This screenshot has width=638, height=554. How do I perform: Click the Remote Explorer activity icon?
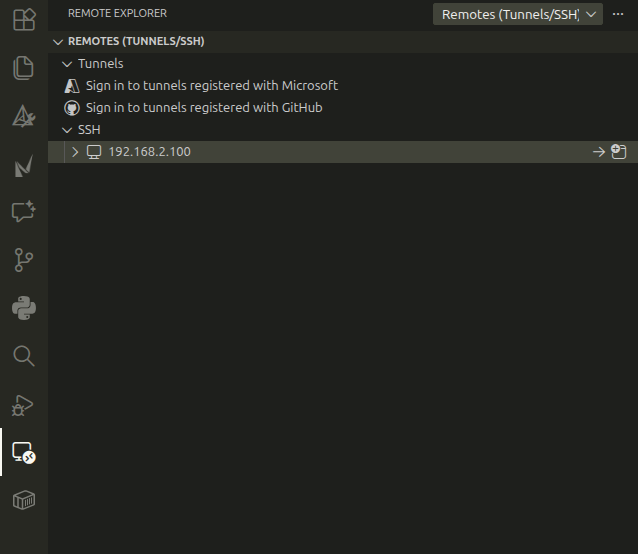(23, 453)
